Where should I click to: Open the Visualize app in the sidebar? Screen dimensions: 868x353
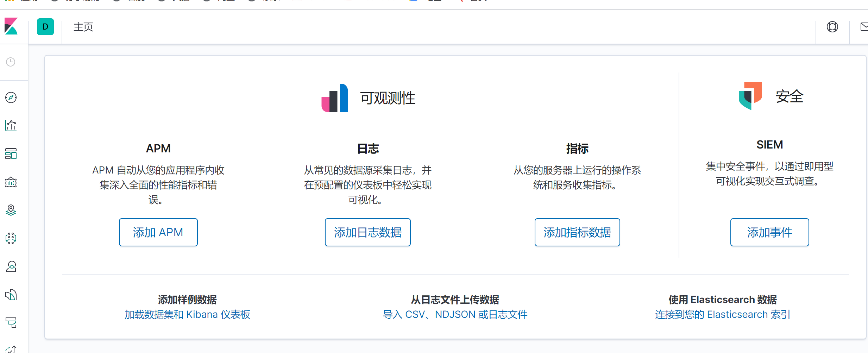click(x=11, y=126)
